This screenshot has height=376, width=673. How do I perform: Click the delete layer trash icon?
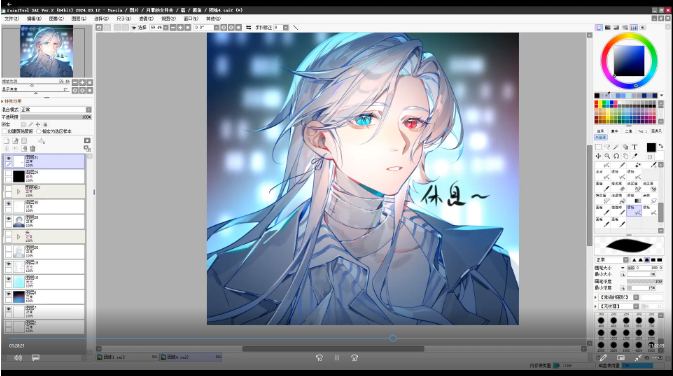click(x=33, y=149)
